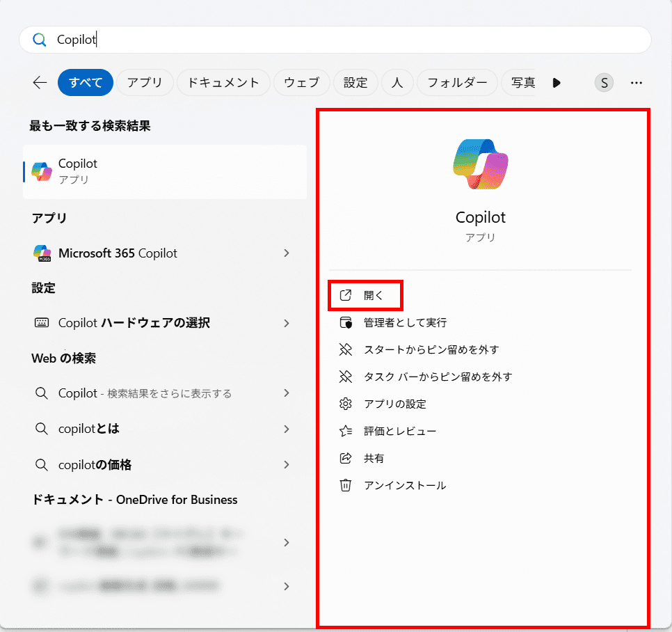This screenshot has width=672, height=632.
Task: Switch to the ドキュメント filter tab
Action: click(x=223, y=82)
